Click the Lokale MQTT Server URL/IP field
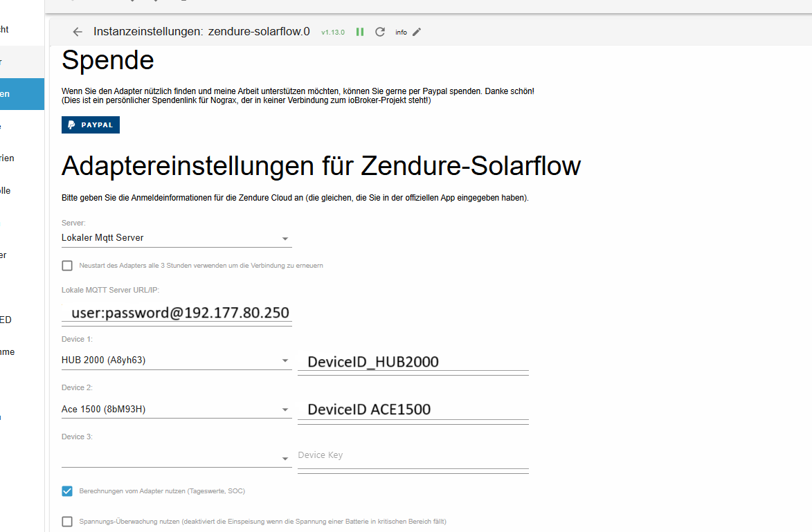 click(x=177, y=313)
